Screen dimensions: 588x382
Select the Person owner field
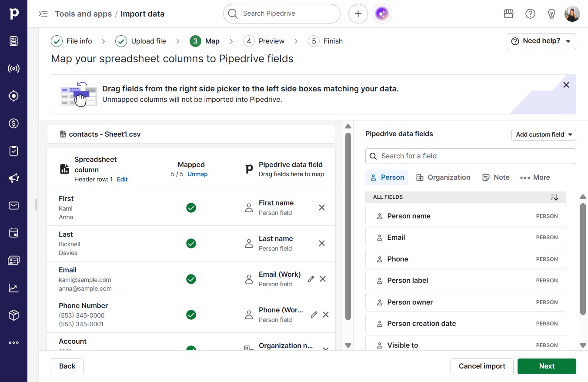coord(465,302)
